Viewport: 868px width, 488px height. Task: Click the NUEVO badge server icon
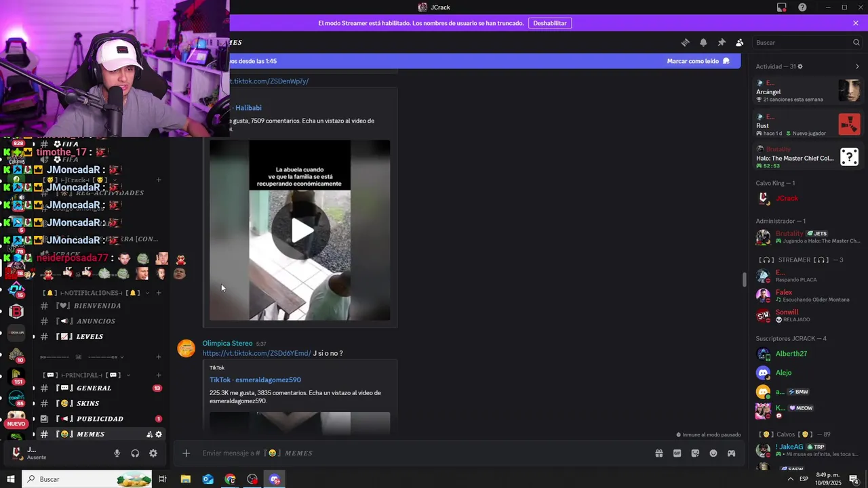point(16,420)
